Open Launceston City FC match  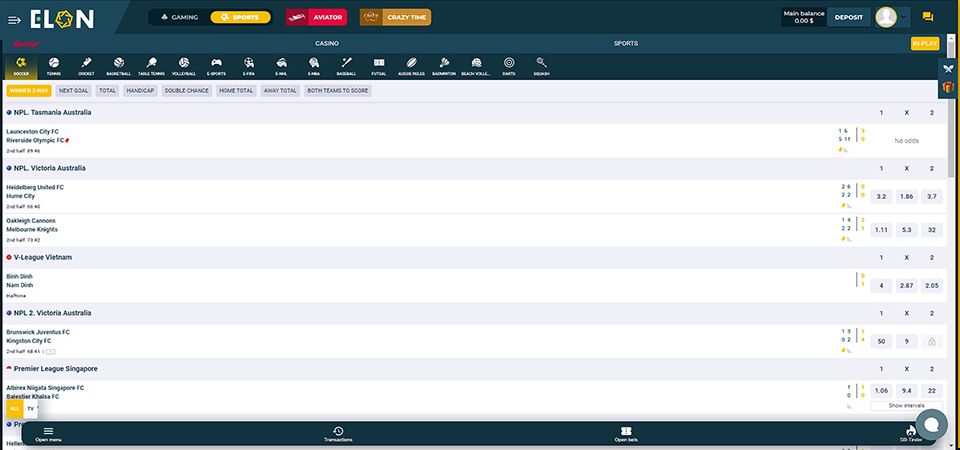point(32,132)
